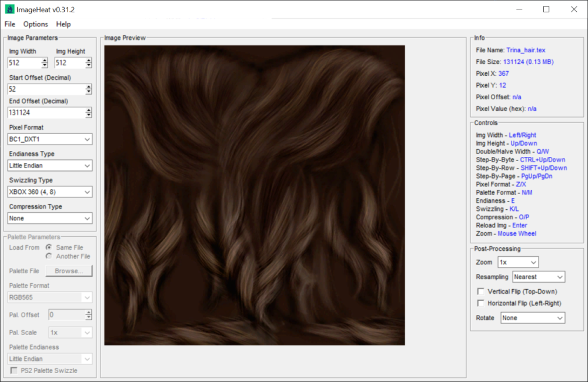Open the Options menu

[36, 24]
